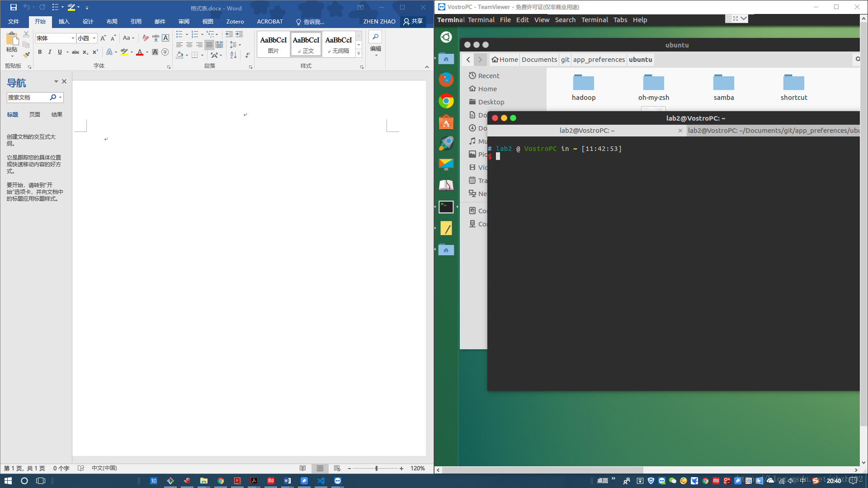Toggle 阅读 view mode
868x488 pixels.
[302, 468]
